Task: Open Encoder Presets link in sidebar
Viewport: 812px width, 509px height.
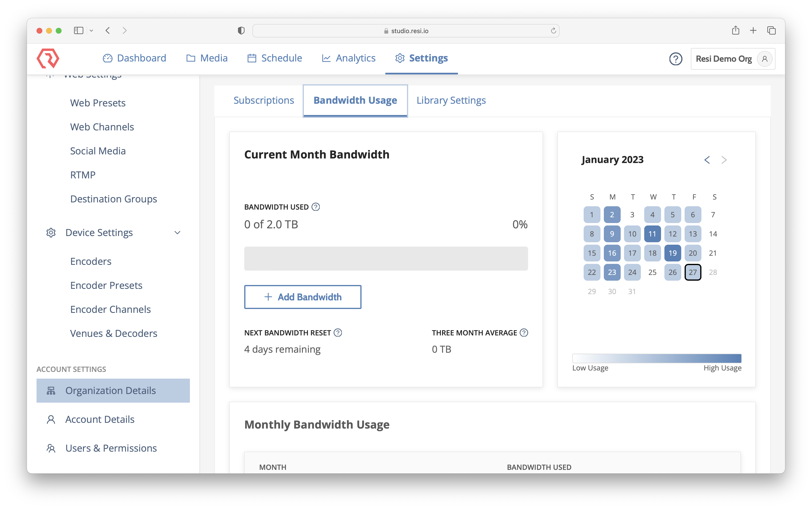Action: [x=106, y=285]
